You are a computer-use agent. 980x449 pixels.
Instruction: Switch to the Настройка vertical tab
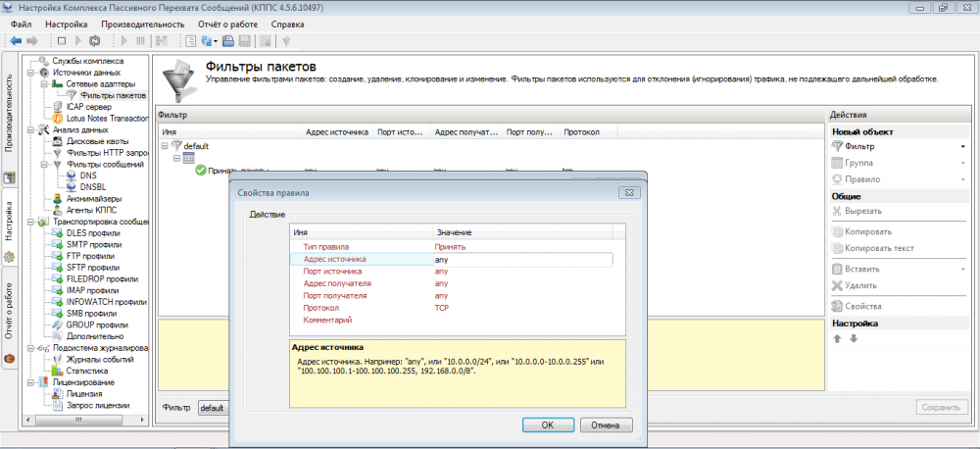click(10, 228)
